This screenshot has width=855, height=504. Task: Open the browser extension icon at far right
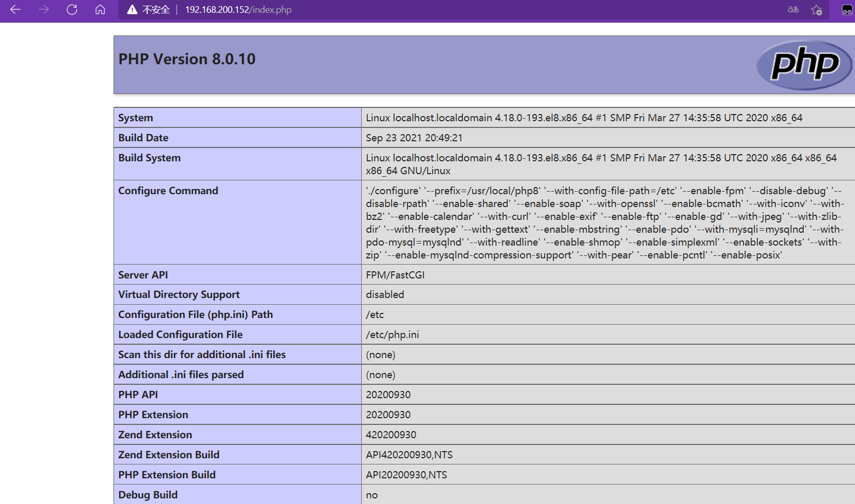tap(847, 10)
